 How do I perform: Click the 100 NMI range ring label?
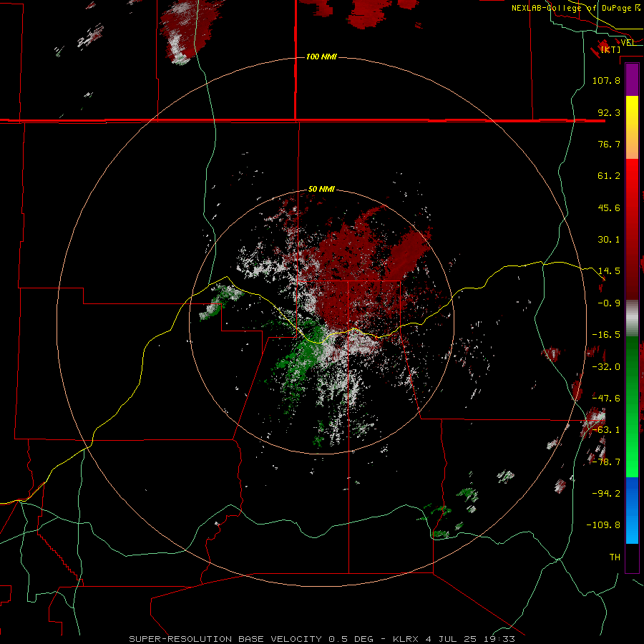[321, 57]
